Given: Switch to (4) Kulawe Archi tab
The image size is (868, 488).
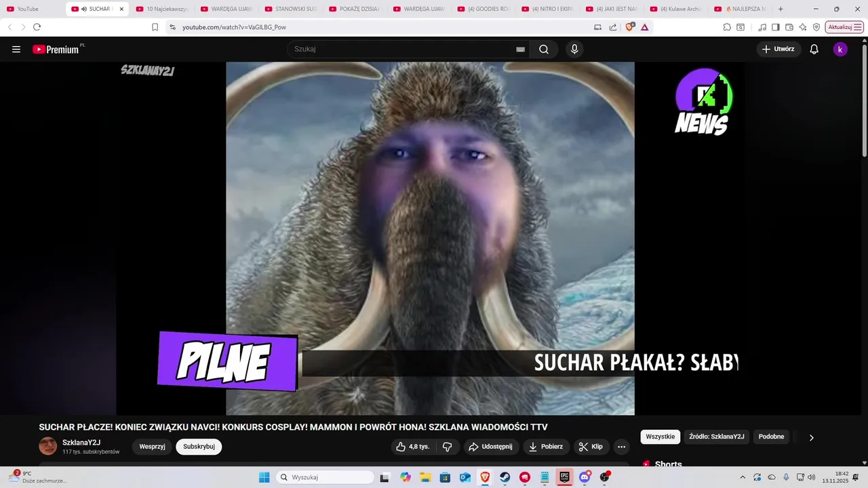Looking at the screenshot, I should (x=675, y=9).
